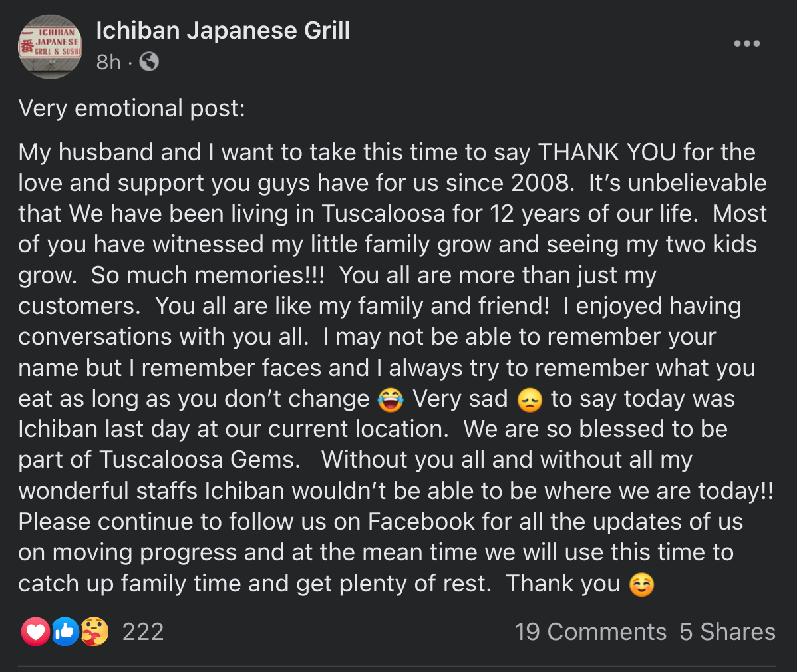Click the public globe privacy icon
This screenshot has width=797, height=672.
click(x=149, y=62)
